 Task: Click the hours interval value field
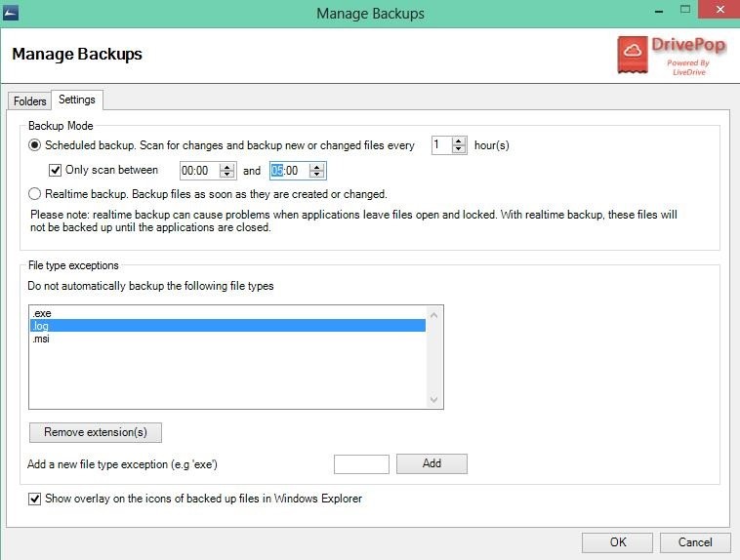click(x=442, y=144)
